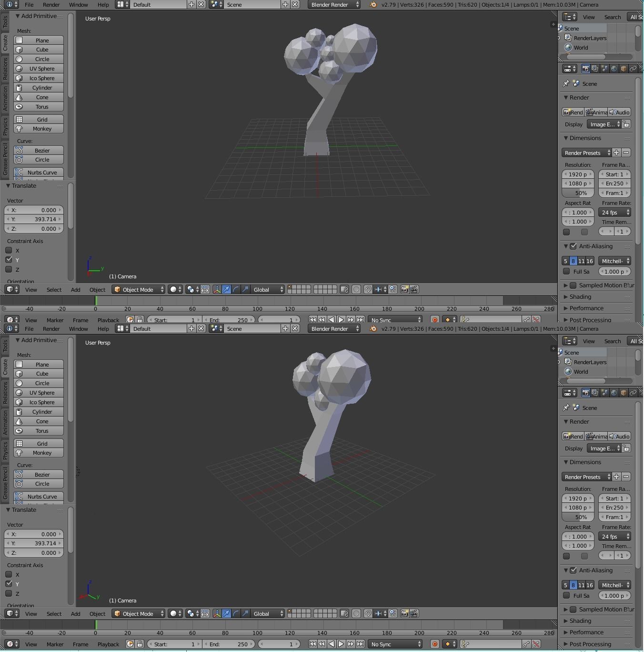
Task: Click play animation icon in top timeline
Action: pyautogui.click(x=341, y=320)
